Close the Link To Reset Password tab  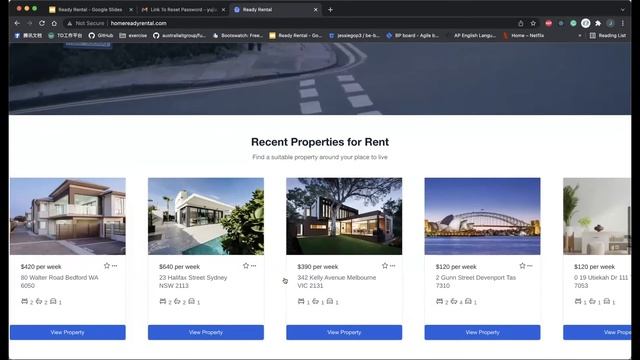(223, 9)
